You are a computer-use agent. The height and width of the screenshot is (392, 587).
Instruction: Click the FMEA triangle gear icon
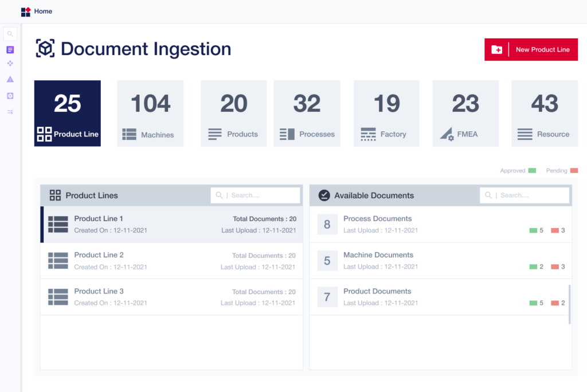tap(447, 134)
